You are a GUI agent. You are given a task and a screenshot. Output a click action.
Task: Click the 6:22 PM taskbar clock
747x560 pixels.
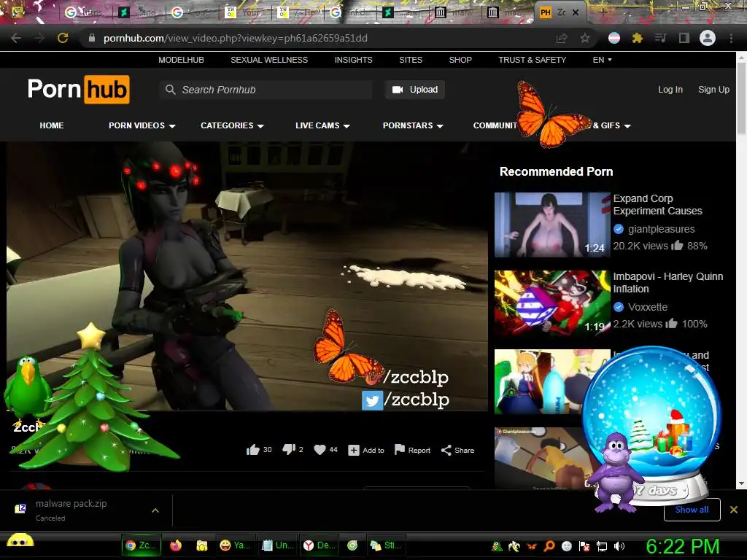point(682,546)
